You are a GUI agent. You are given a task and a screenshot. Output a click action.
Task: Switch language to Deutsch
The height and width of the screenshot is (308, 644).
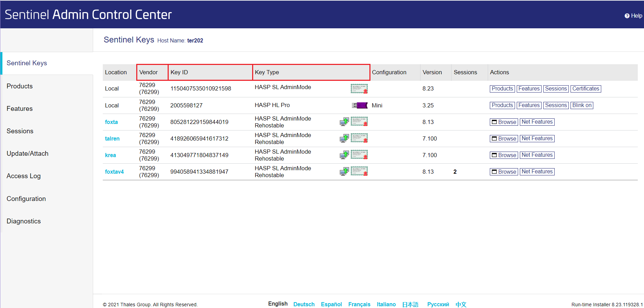304,304
